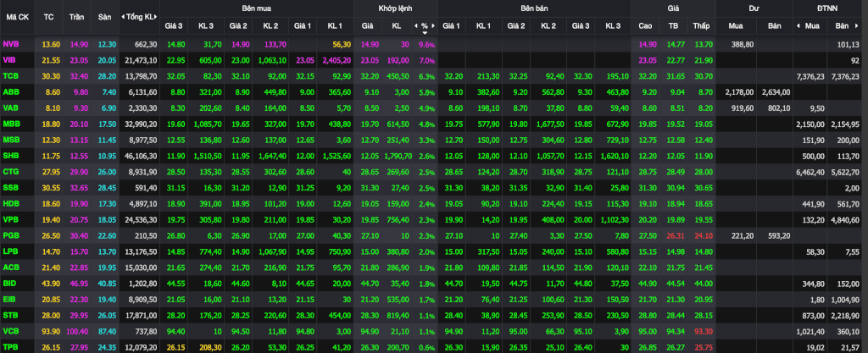Select SHB total volume 46,106,30
Screen dimensions: 868x353
[x=142, y=156]
